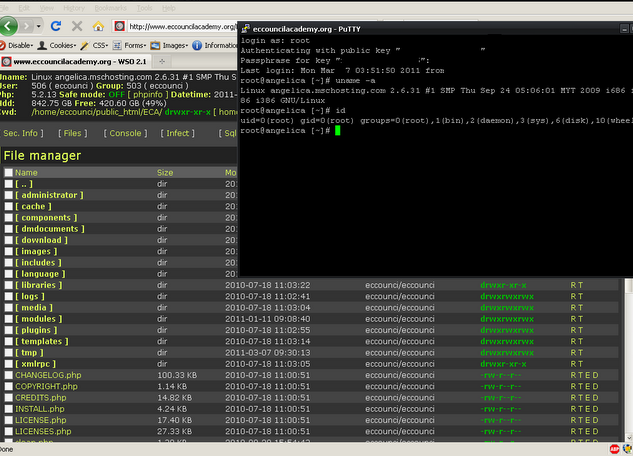The height and width of the screenshot is (458, 633).
Task: Check the box for INSTALL.php
Action: point(8,409)
